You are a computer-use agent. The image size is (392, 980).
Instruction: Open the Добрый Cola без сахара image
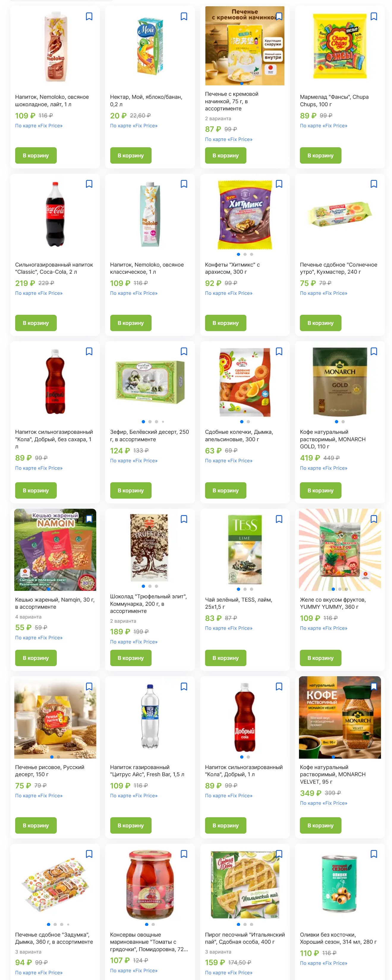point(55,381)
